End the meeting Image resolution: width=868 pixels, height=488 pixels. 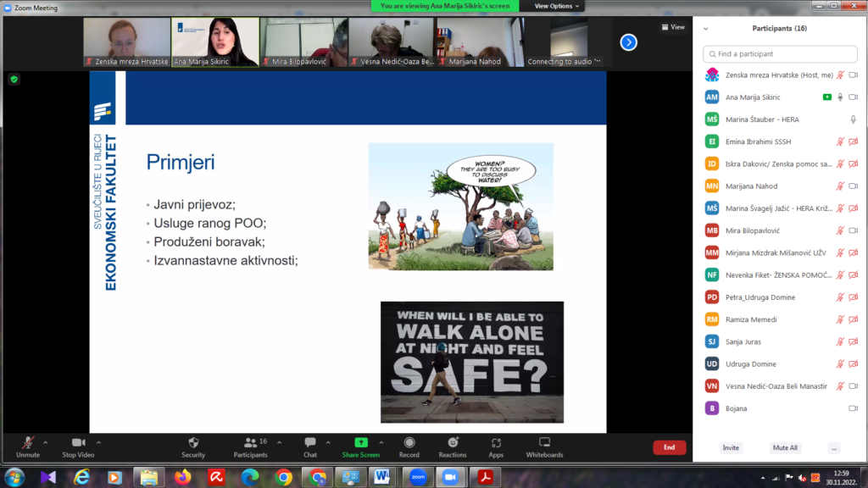pos(670,447)
